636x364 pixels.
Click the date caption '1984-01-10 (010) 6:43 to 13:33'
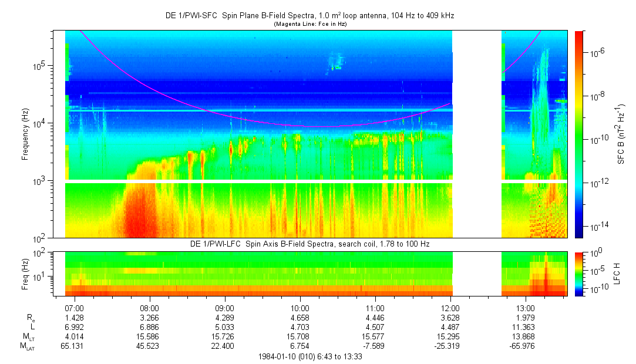(310, 356)
